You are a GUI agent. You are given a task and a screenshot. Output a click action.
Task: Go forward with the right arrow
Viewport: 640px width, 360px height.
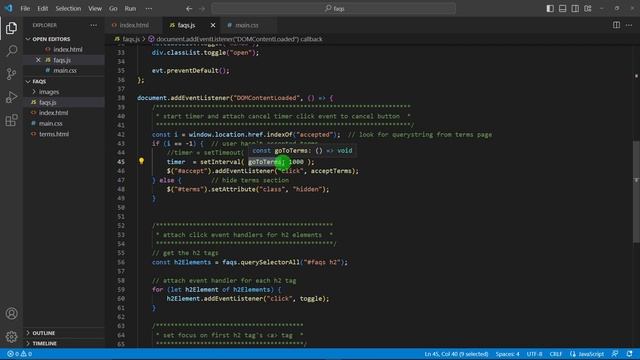click(202, 9)
